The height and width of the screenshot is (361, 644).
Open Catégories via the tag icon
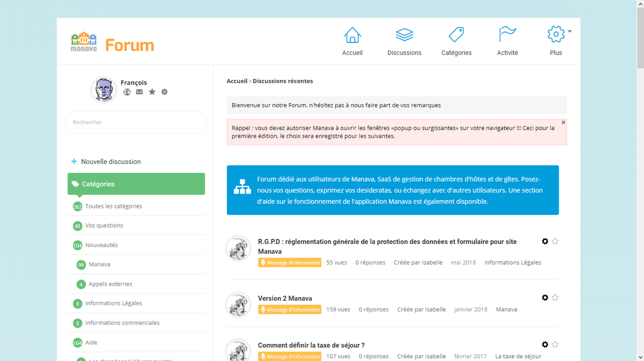(x=456, y=35)
